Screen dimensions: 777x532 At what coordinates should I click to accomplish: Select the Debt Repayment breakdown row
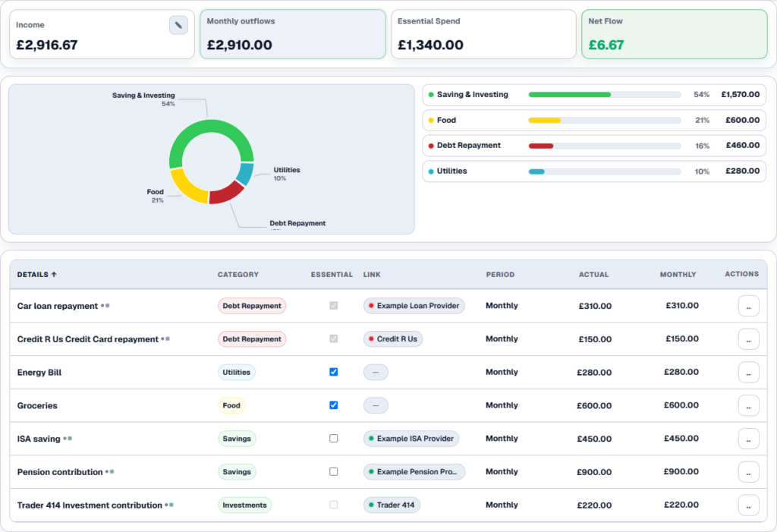click(x=594, y=146)
